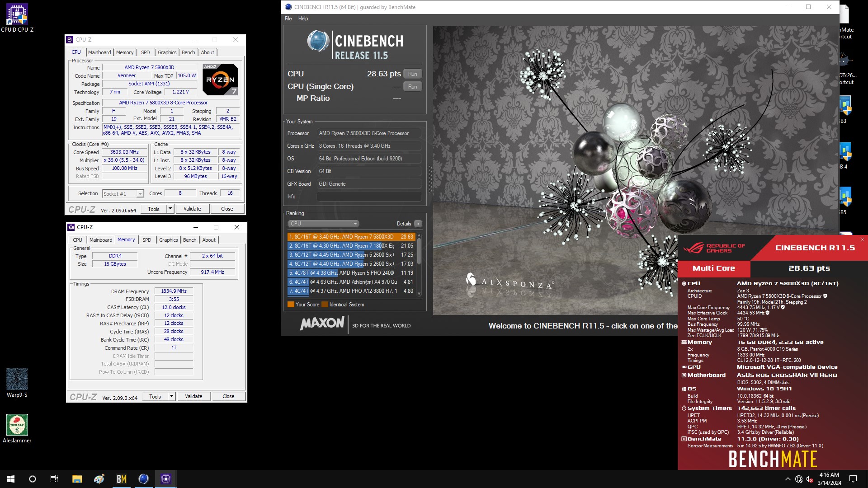
Task: Open the File menu in Cinebench
Action: point(288,19)
